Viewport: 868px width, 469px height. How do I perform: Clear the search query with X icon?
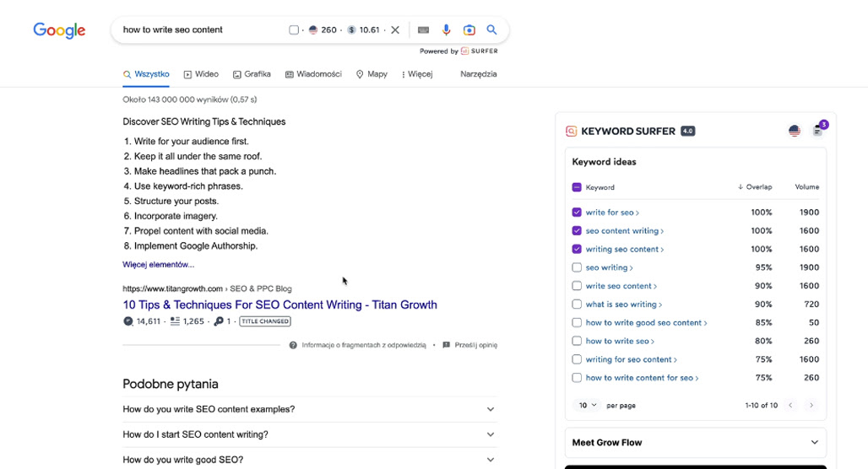(x=395, y=30)
